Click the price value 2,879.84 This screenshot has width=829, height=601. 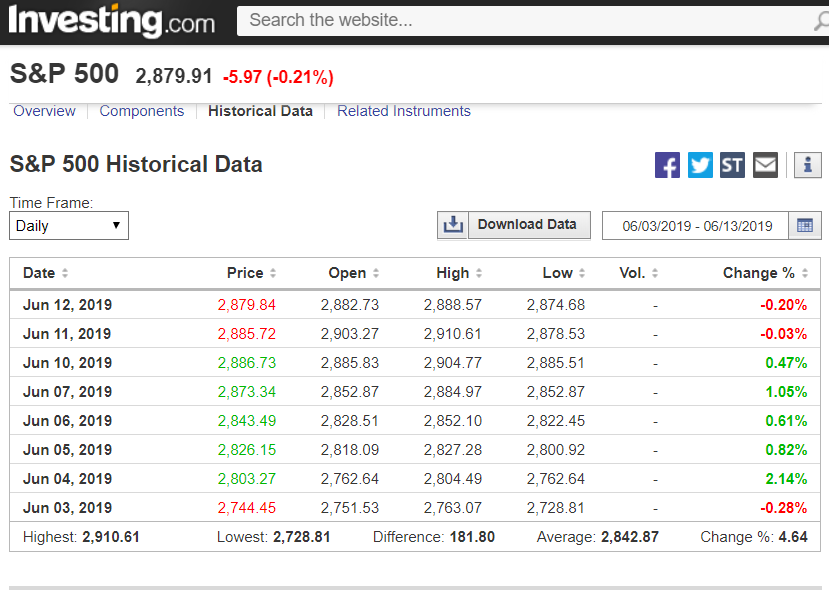click(246, 305)
